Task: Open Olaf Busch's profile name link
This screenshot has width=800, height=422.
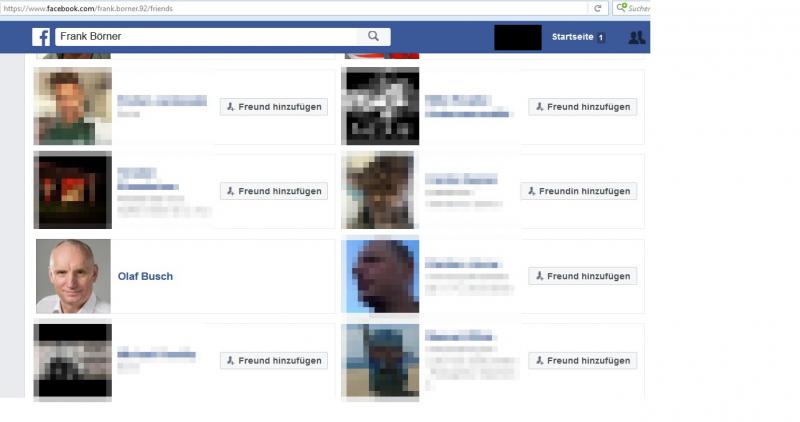Action: pyautogui.click(x=145, y=276)
